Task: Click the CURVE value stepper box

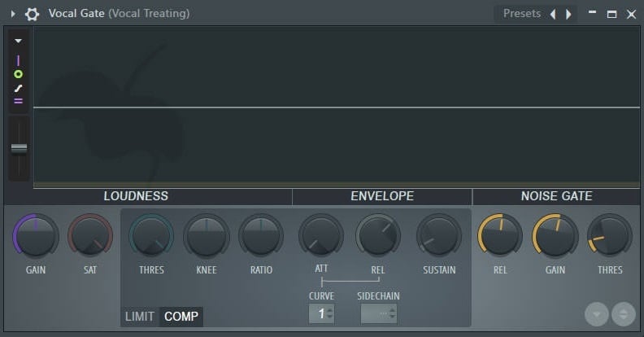Action: [x=321, y=314]
